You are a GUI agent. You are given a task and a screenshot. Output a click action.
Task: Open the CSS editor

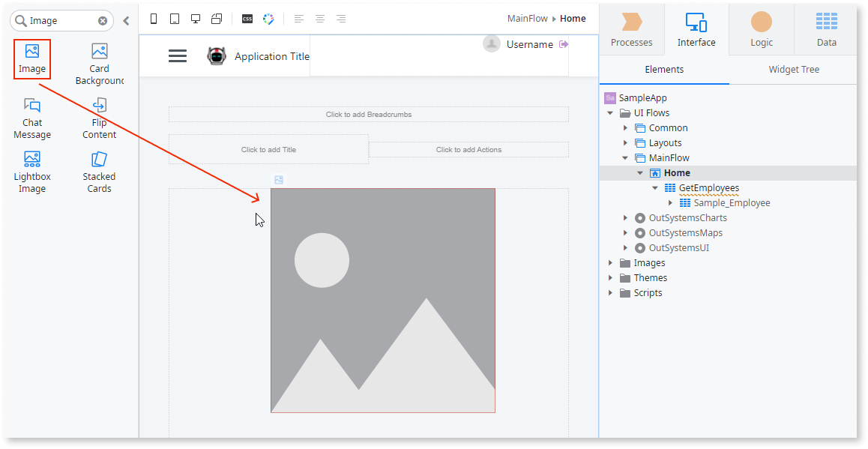coord(247,19)
